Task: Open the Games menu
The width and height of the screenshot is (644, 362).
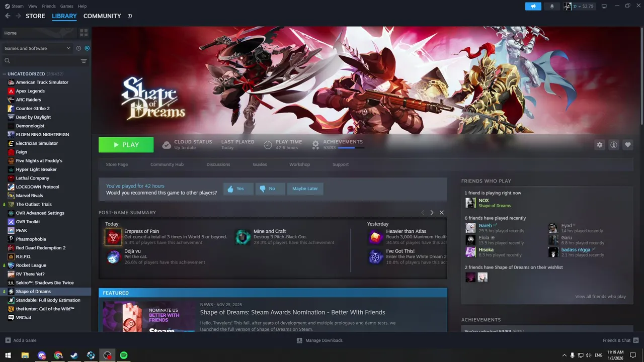Action: click(x=66, y=6)
